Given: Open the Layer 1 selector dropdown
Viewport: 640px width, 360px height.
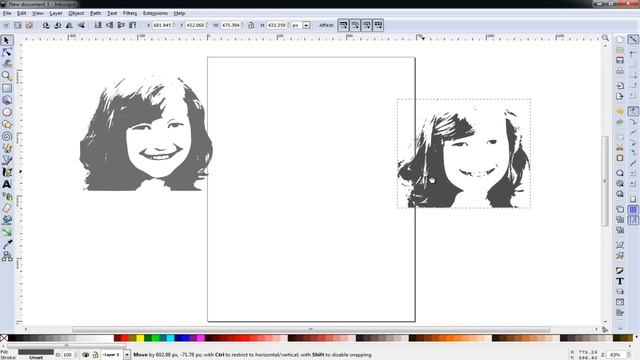Looking at the screenshot, I should 127,355.
